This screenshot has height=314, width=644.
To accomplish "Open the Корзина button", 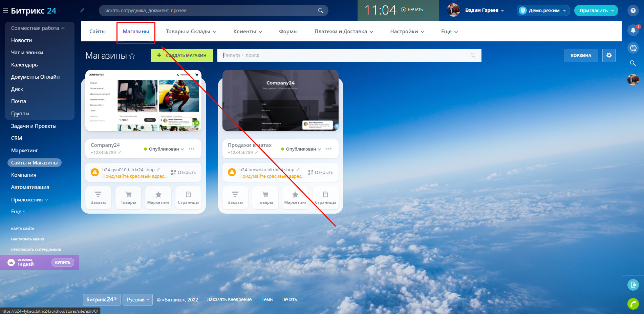I will pos(581,55).
